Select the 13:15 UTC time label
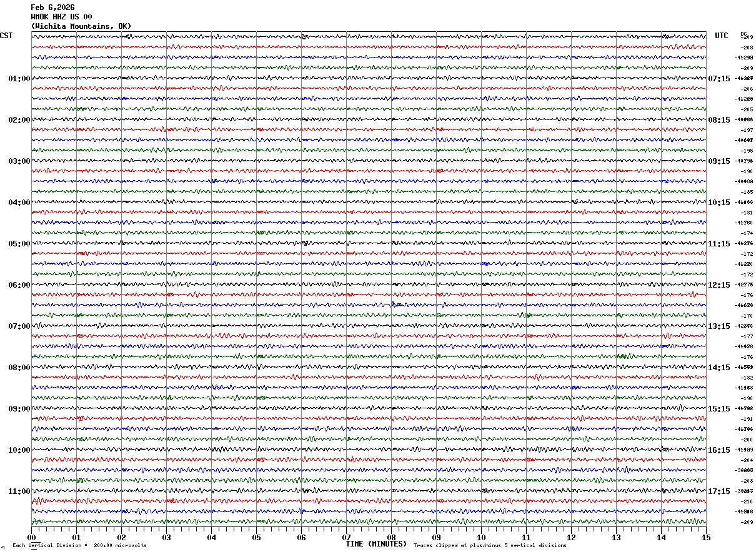This screenshot has width=756, height=554. click(719, 326)
